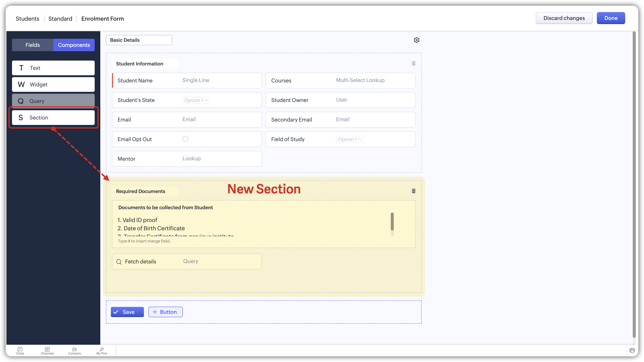Open Channels from bottom bar
The image size is (644, 362).
[47, 351]
